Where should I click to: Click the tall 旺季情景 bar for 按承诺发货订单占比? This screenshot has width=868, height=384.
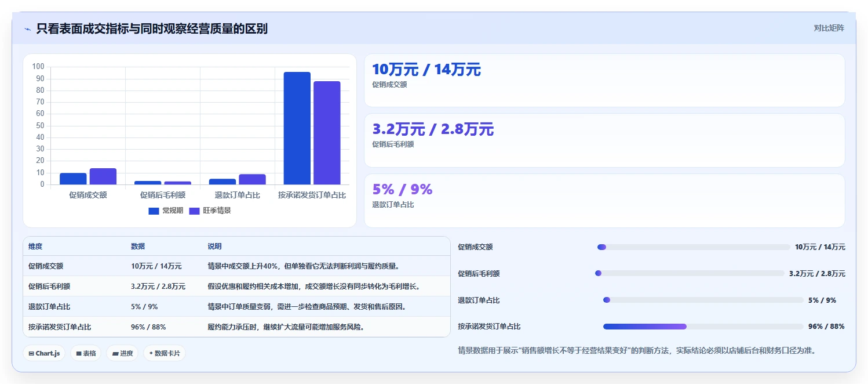tap(327, 133)
